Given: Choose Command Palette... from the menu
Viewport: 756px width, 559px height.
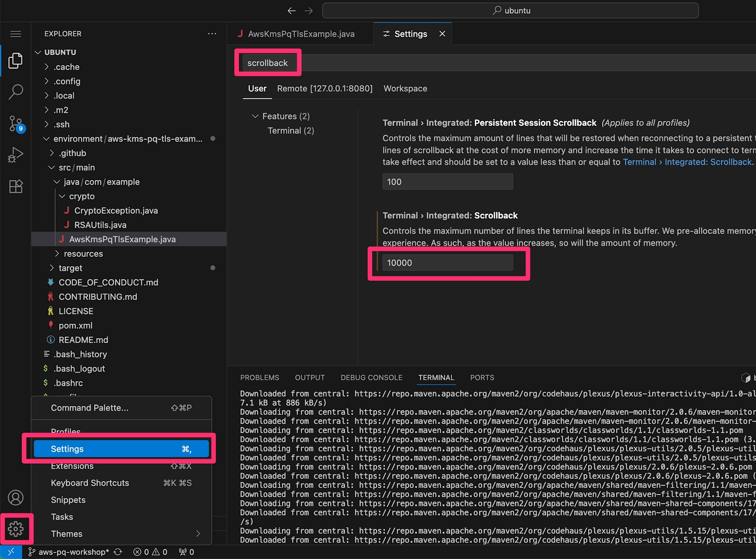Looking at the screenshot, I should [121, 408].
